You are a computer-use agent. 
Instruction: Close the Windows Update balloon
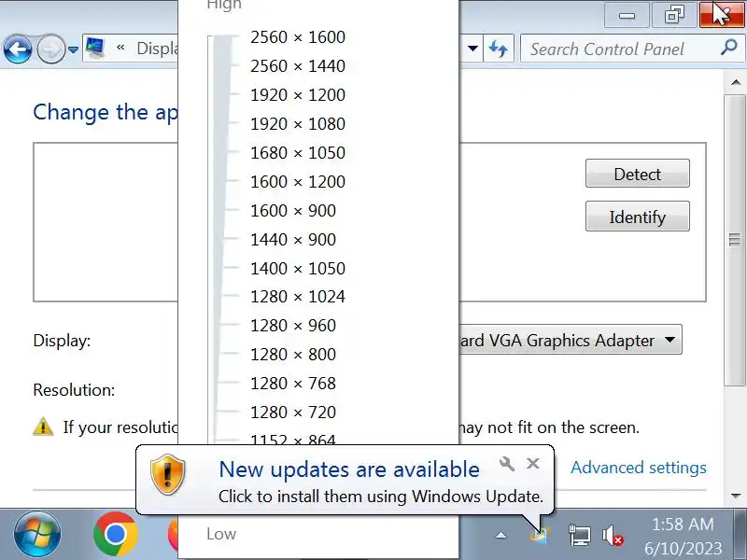[x=533, y=463]
